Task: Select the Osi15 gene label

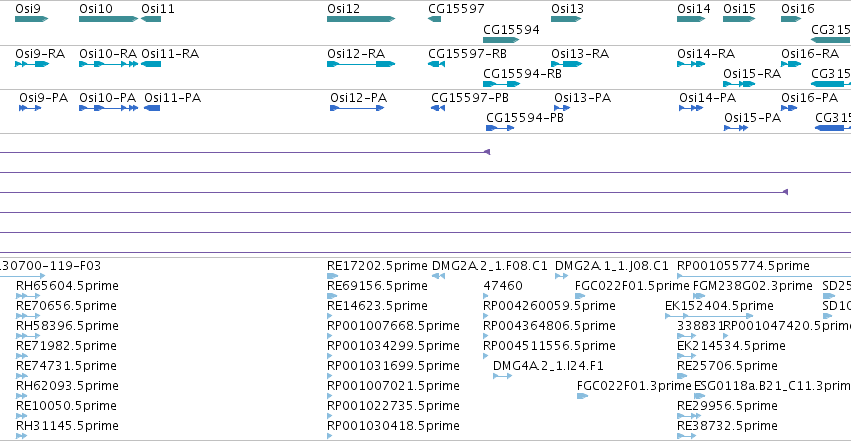Action: pos(739,9)
